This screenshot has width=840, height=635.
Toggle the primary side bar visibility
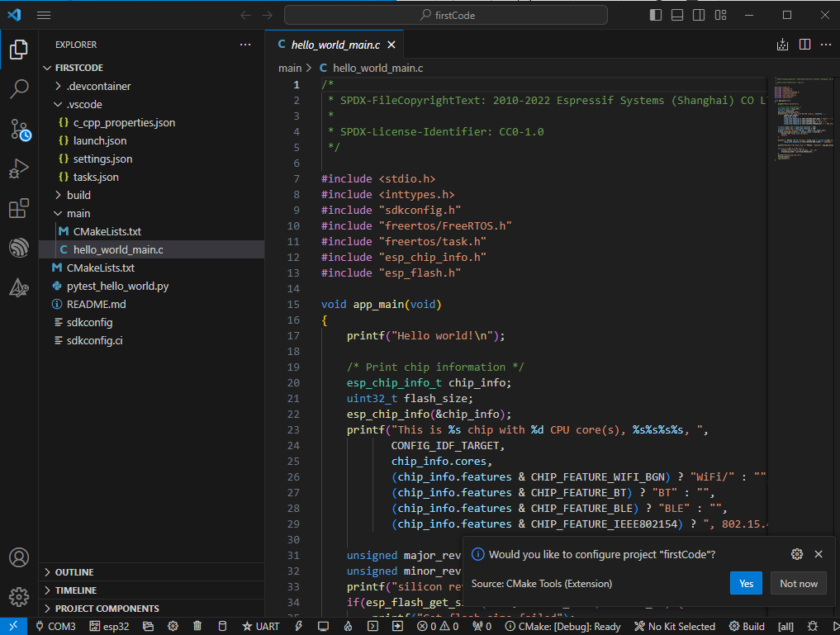656,15
